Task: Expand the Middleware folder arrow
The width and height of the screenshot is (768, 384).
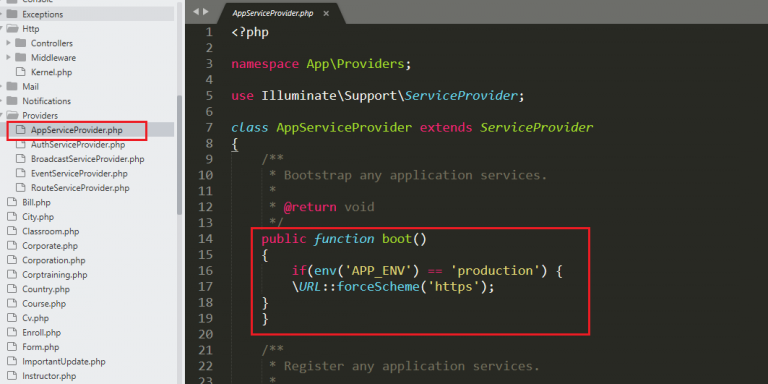Action: click(x=9, y=57)
